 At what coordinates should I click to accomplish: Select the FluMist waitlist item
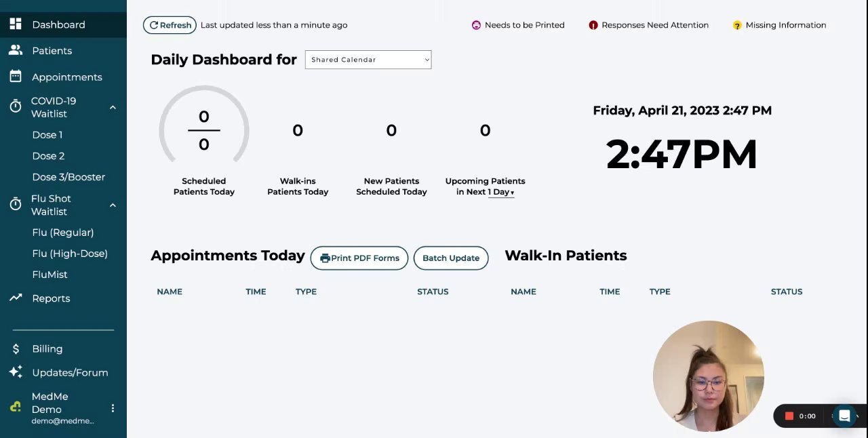click(50, 275)
